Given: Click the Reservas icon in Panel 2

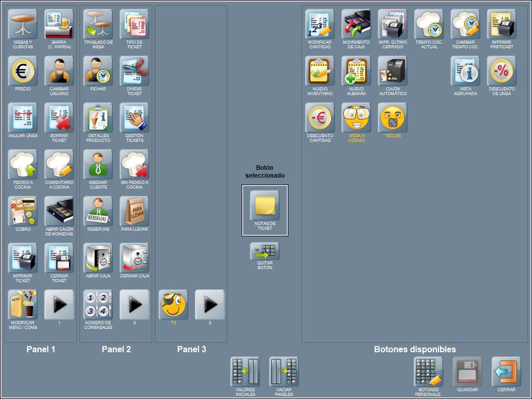Looking at the screenshot, I should pyautogui.click(x=98, y=211).
